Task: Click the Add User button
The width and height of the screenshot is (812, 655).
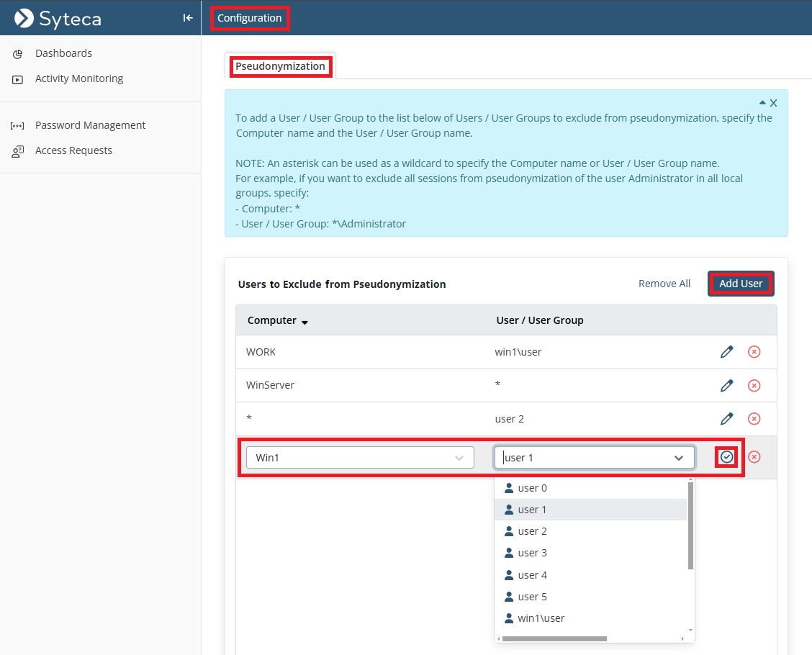Action: (x=740, y=284)
